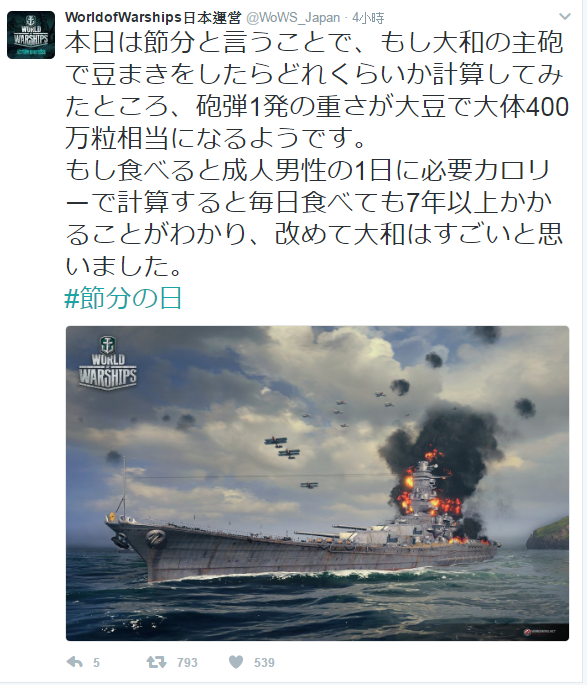Open the World of Warships profile avatar
Image resolution: width=587 pixels, height=685 pixels.
(x=31, y=35)
